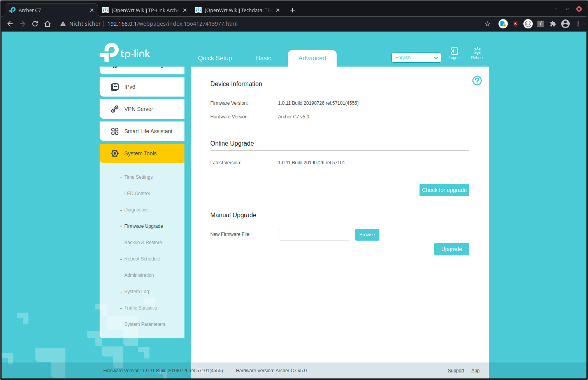Open the browser three-dot menu
Image resolution: width=588 pixels, height=380 pixels.
point(578,24)
